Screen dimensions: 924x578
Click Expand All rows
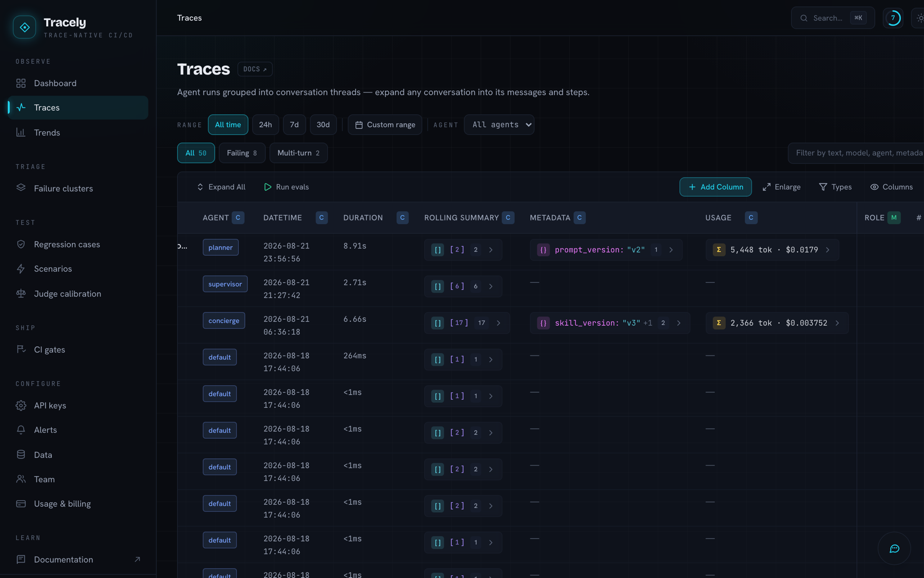[x=221, y=187]
